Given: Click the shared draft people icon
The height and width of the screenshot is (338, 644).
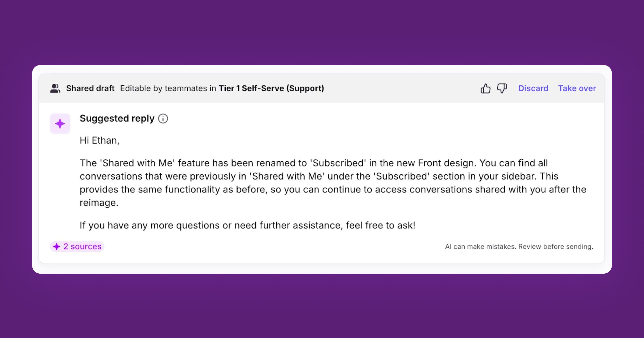Looking at the screenshot, I should [55, 89].
